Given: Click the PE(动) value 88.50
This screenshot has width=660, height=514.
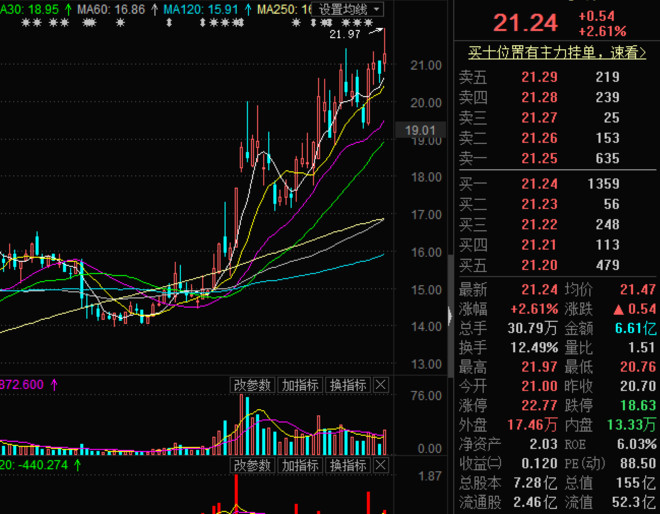Looking at the screenshot, I should (638, 464).
